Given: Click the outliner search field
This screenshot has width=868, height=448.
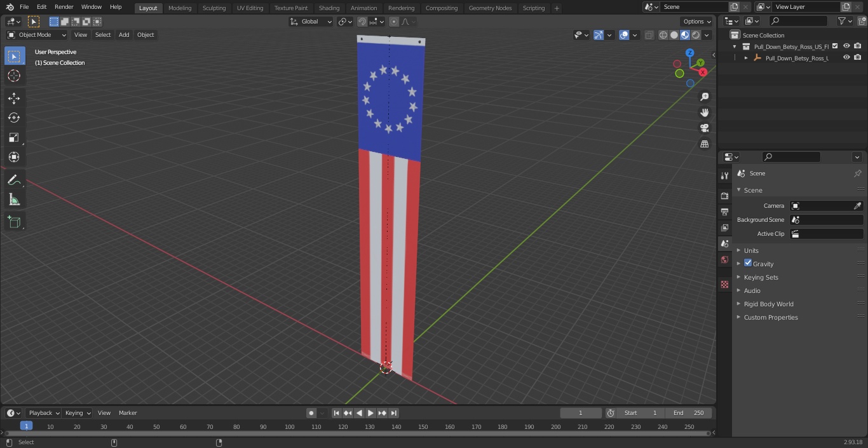Looking at the screenshot, I should (798, 21).
